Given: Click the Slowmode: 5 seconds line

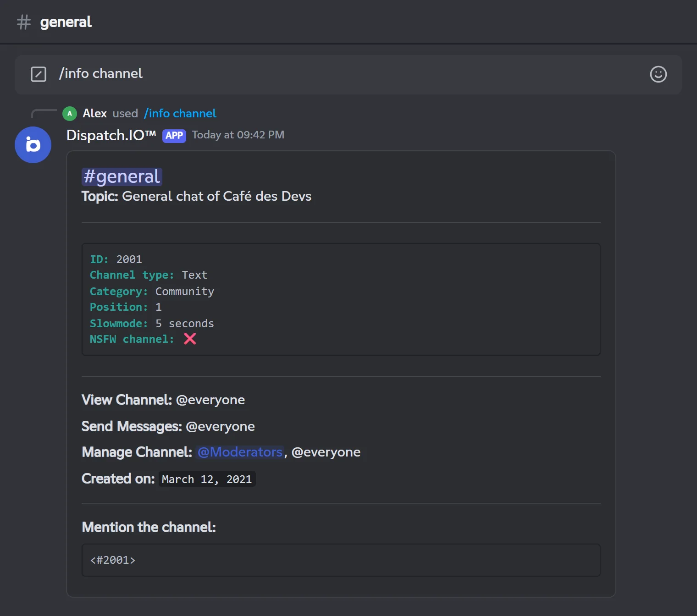Looking at the screenshot, I should tap(152, 324).
